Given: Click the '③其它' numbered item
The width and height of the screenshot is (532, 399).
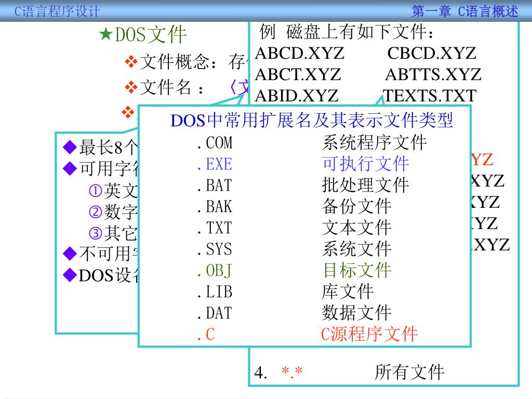Looking at the screenshot, I should click(x=113, y=233).
